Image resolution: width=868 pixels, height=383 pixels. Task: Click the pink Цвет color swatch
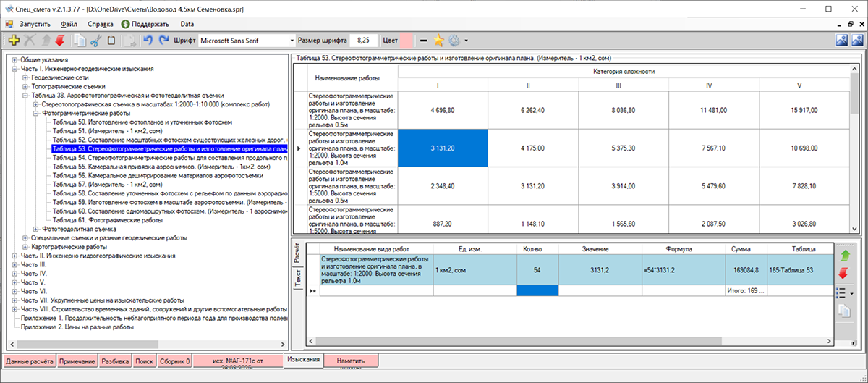pyautogui.click(x=407, y=41)
